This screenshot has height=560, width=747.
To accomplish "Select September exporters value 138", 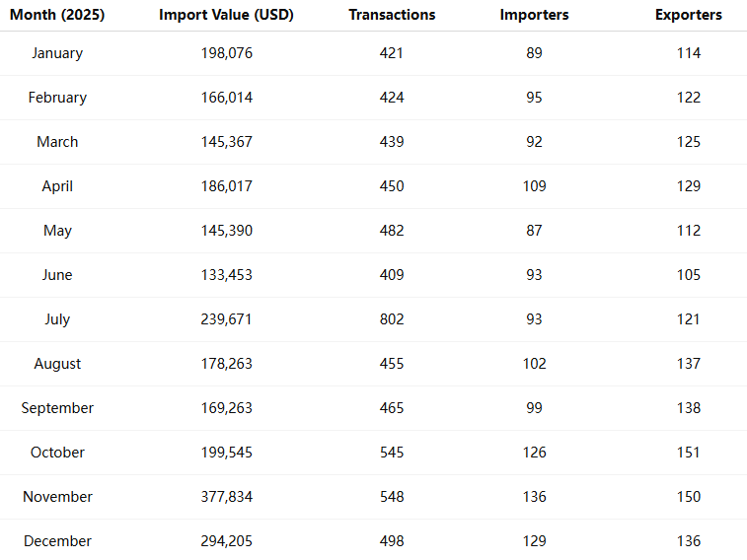I will (689, 408).
